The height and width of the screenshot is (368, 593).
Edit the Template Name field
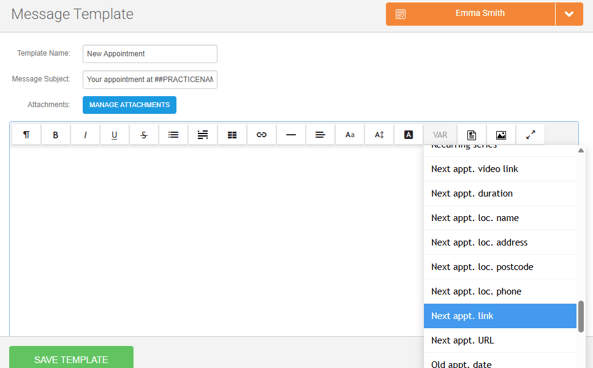[150, 54]
